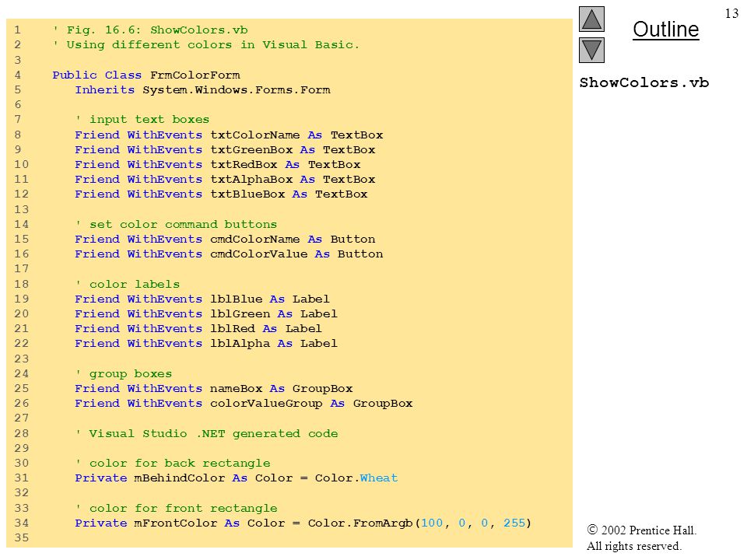Select the txtAlphaBox declaration line
This screenshot has height=560, width=747.
(225, 180)
